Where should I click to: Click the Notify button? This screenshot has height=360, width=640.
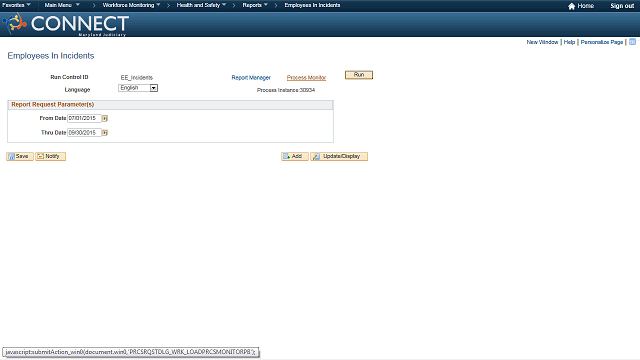[50, 156]
